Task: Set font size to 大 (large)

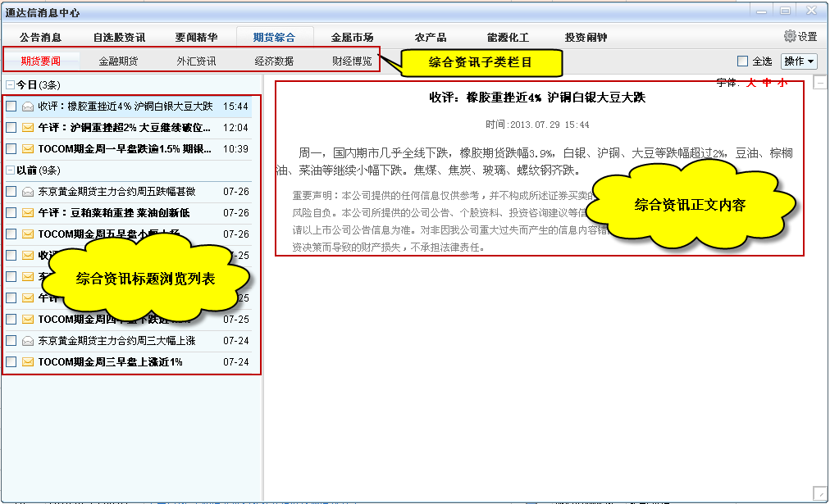Action: tap(750, 83)
